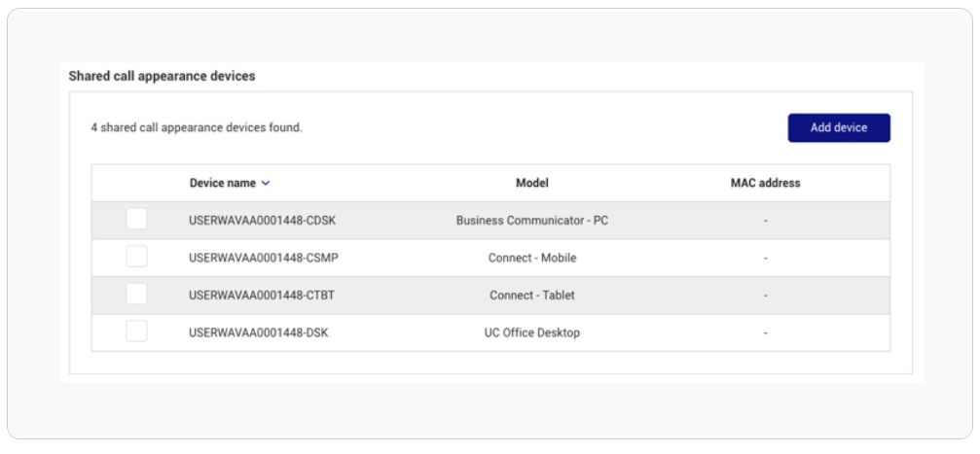The width and height of the screenshot is (980, 454).
Task: Select the USERWAVAA0001448-CSMP row checkbox
Action: pos(136,257)
